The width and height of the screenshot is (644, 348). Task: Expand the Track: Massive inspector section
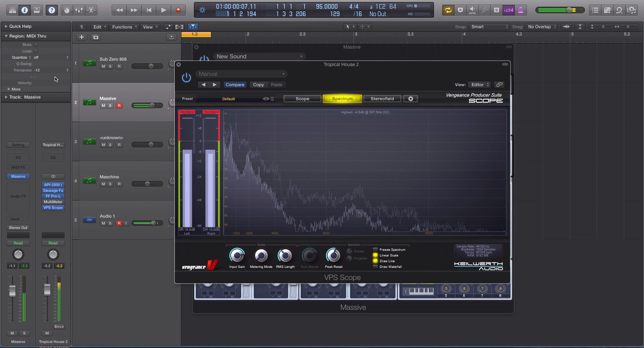(x=6, y=97)
